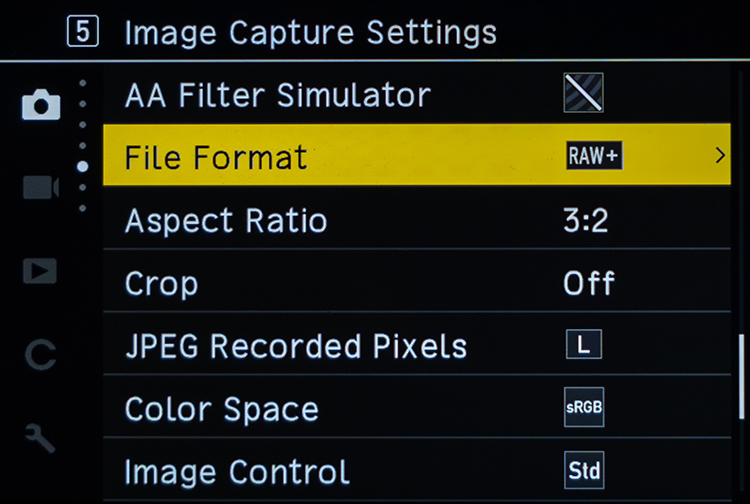Image resolution: width=750 pixels, height=504 pixels.
Task: Open the playback settings icon
Action: point(41,271)
